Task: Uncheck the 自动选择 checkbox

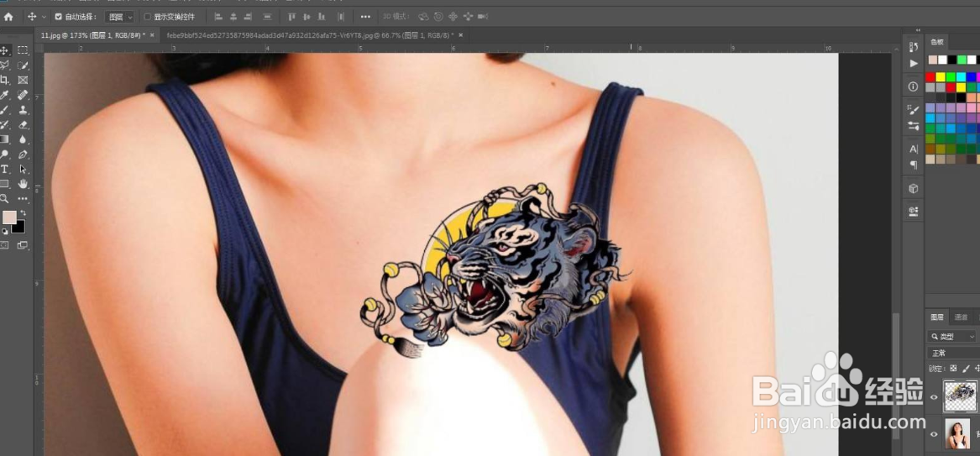Action: [58, 17]
